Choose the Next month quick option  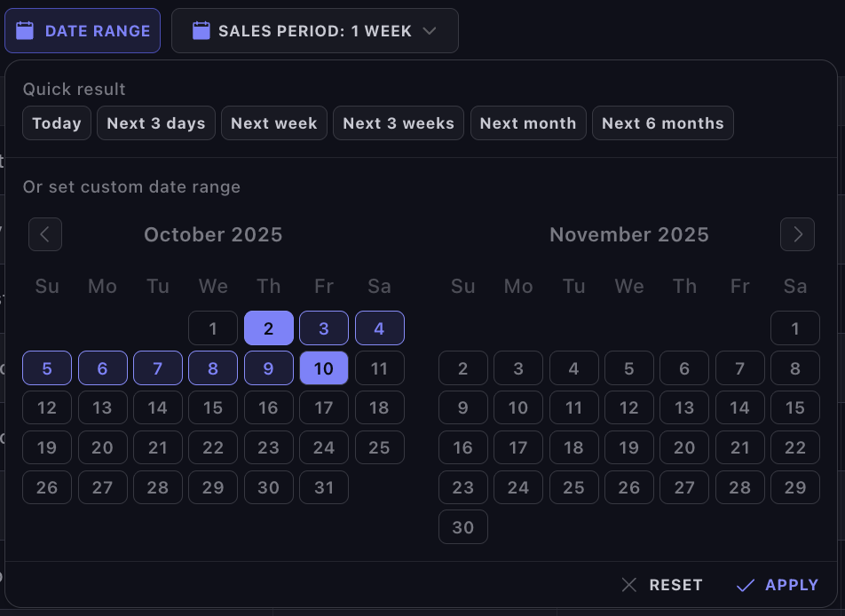[x=528, y=123]
